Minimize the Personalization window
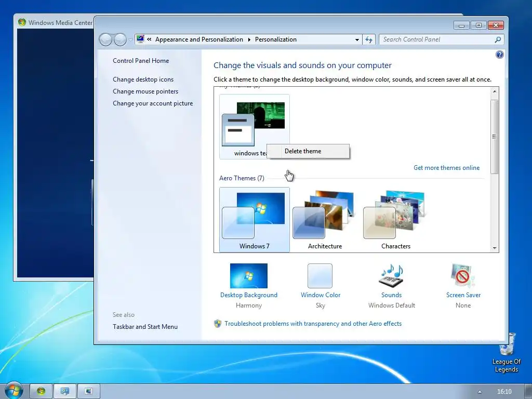This screenshot has width=532, height=399. tap(461, 25)
